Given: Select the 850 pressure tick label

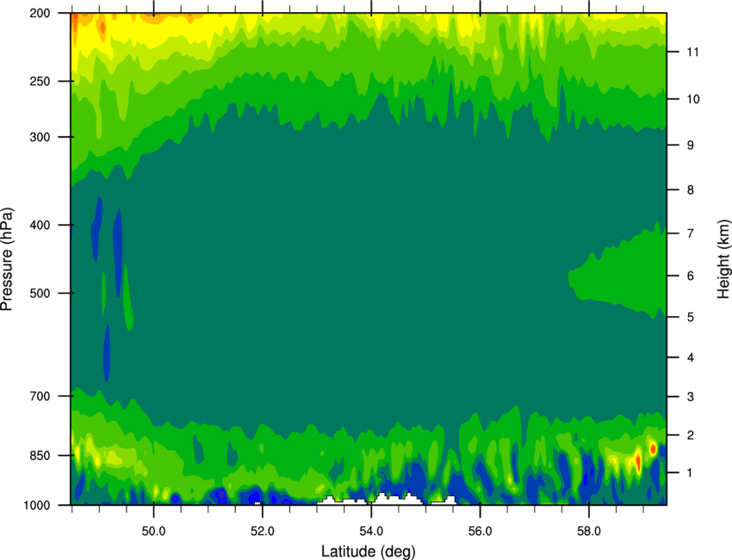Looking at the screenshot, I should pos(40,456).
